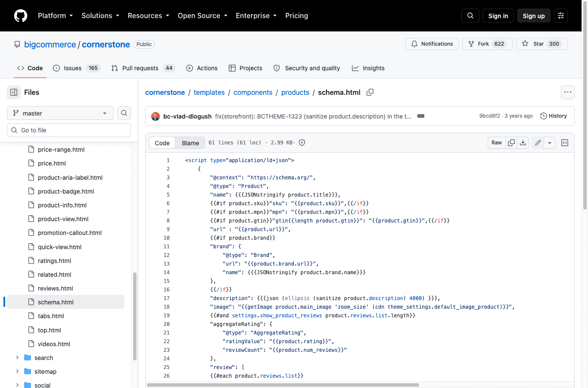588x388 pixels.
Task: Click the Pricing link
Action: coord(297,16)
